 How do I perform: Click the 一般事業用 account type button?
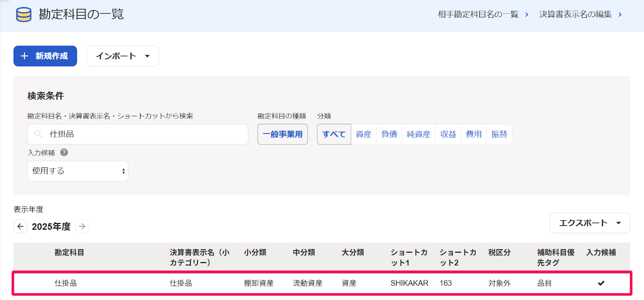point(283,134)
